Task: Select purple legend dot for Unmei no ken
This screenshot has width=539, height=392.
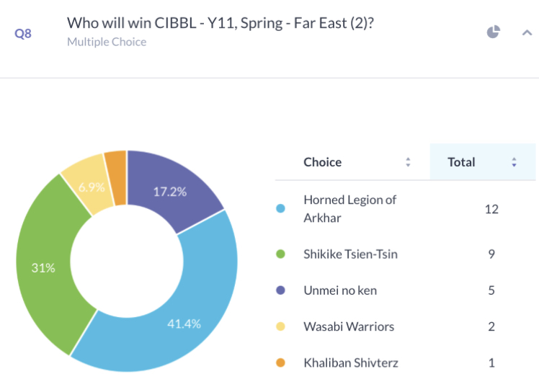Action: pos(280,290)
